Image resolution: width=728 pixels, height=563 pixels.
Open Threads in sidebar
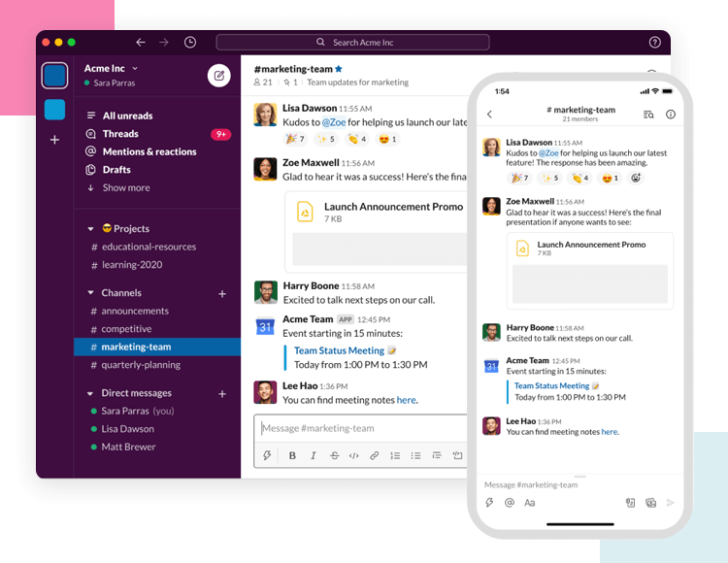coord(157,134)
